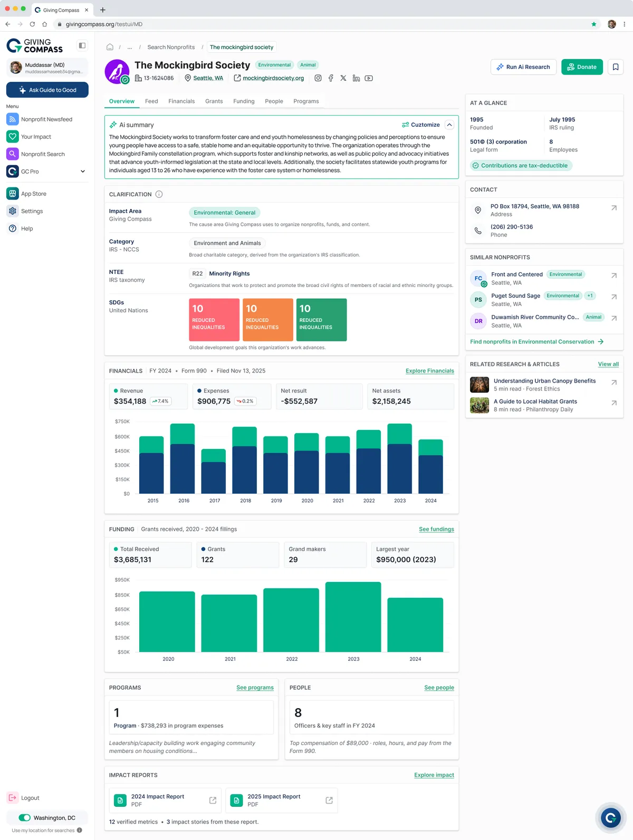The height and width of the screenshot is (840, 633).
Task: Click Search Nonprofits breadcrumb
Action: [171, 47]
